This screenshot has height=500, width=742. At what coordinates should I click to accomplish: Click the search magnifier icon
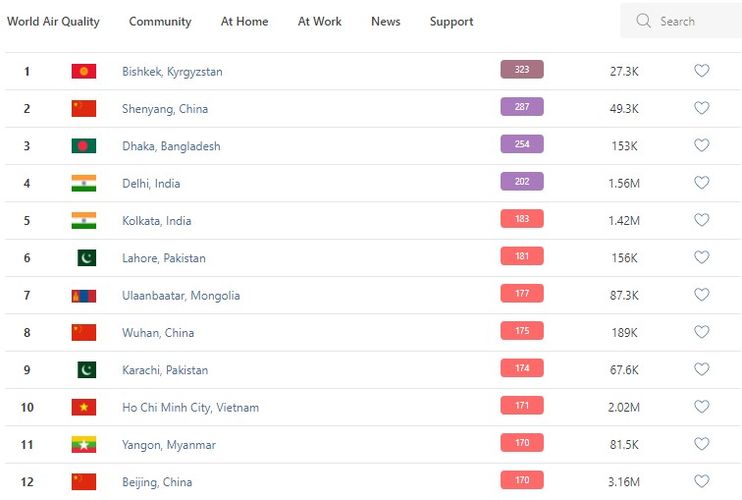click(643, 21)
